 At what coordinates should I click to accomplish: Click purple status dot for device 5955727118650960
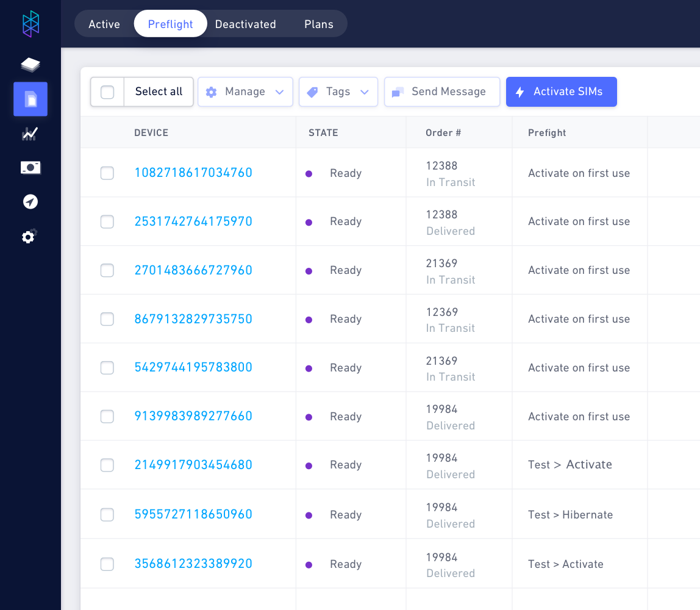tap(309, 515)
